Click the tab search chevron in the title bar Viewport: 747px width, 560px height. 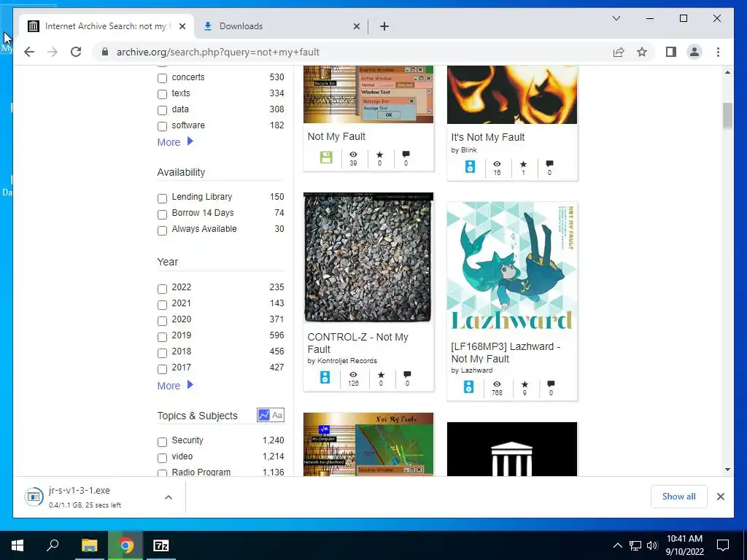click(x=616, y=18)
